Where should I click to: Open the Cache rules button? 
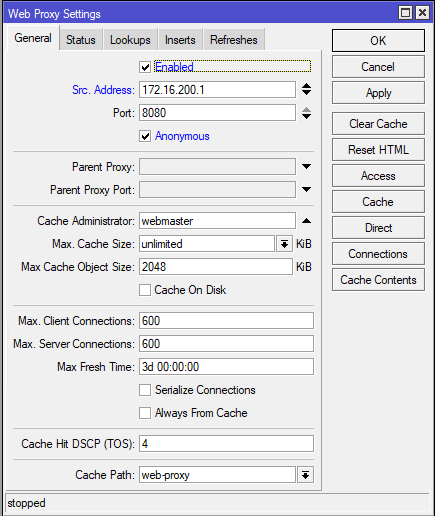point(378,202)
